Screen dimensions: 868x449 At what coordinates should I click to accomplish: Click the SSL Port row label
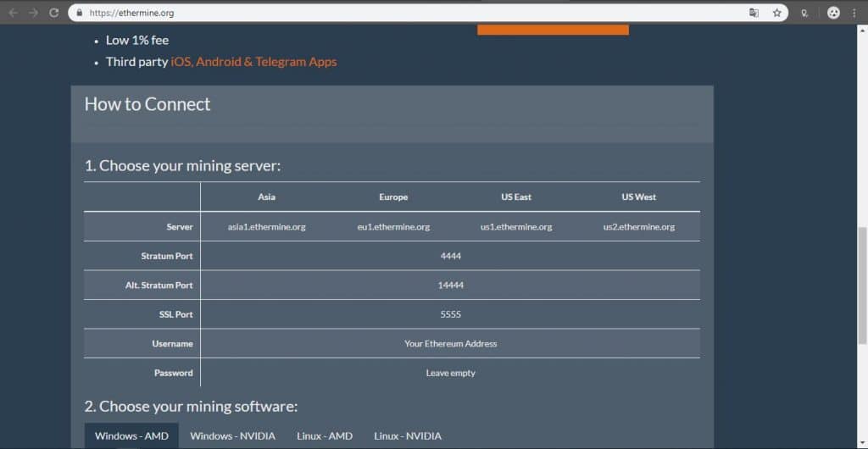pos(175,314)
